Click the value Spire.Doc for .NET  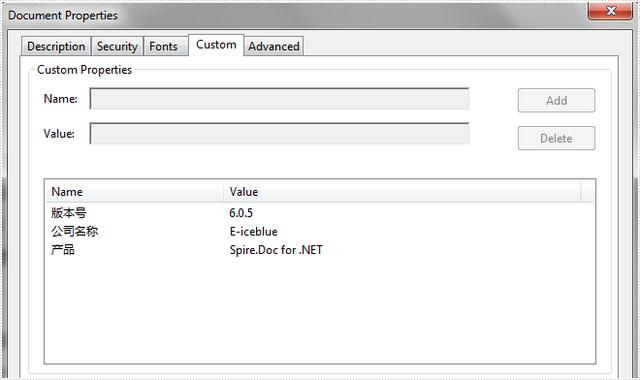(276, 250)
